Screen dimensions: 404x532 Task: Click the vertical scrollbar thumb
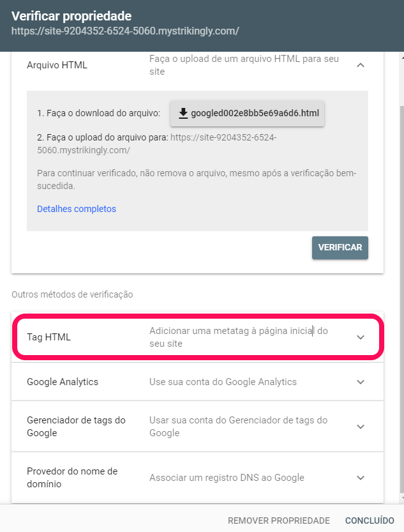coord(402,299)
